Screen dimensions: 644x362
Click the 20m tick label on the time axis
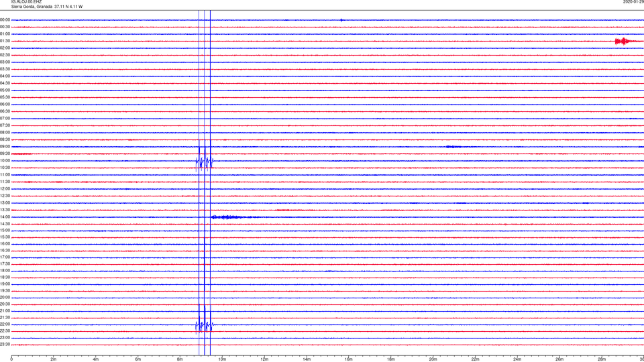coord(433,359)
